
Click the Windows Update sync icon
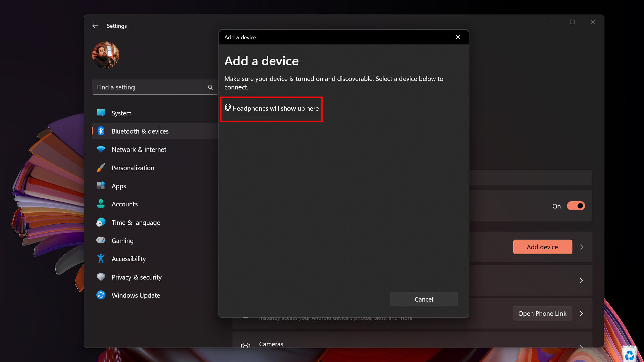point(101,295)
